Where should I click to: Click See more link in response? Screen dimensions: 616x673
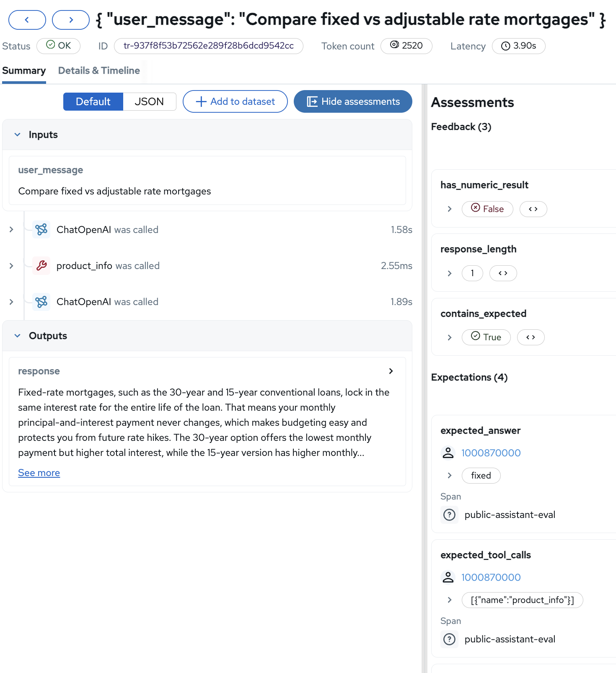click(39, 473)
